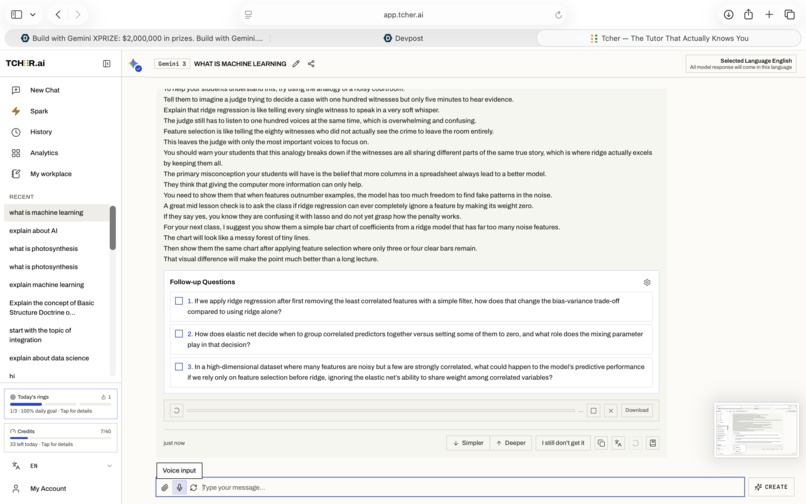Click the audio player reload icon
The height and width of the screenshot is (504, 806).
click(x=176, y=410)
